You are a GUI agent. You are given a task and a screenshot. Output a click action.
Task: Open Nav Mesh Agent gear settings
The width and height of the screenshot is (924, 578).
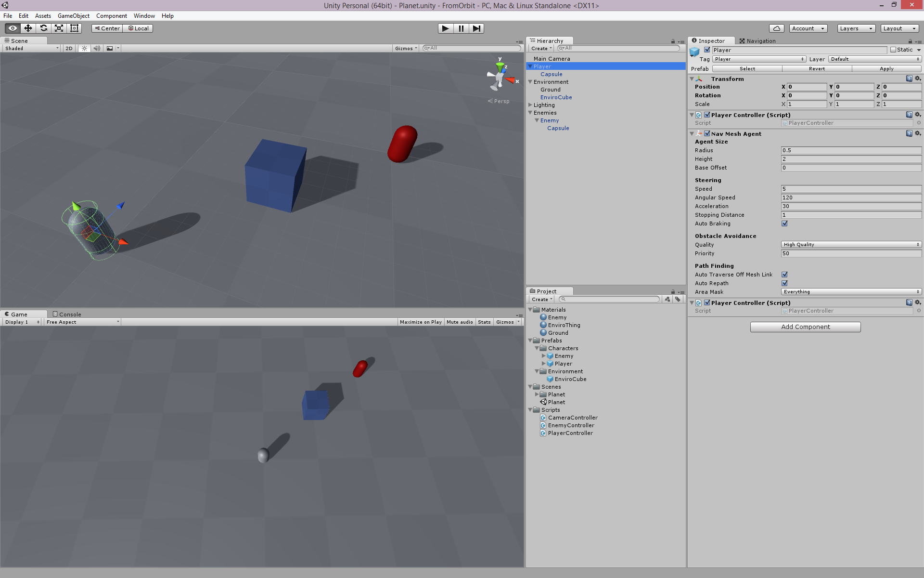(918, 133)
